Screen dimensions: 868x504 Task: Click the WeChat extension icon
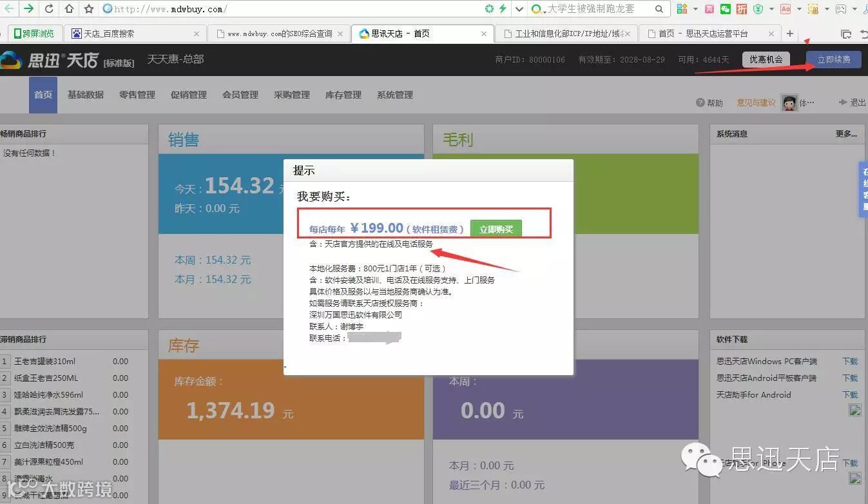(726, 9)
